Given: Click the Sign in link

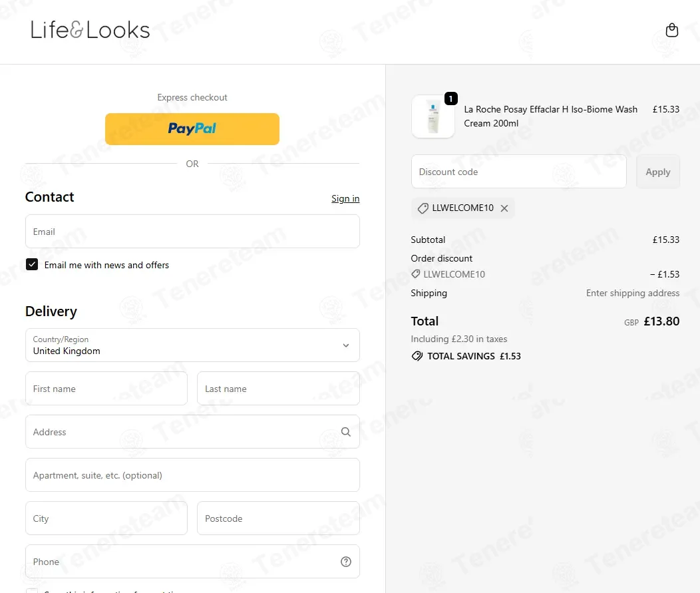Looking at the screenshot, I should [x=345, y=199].
